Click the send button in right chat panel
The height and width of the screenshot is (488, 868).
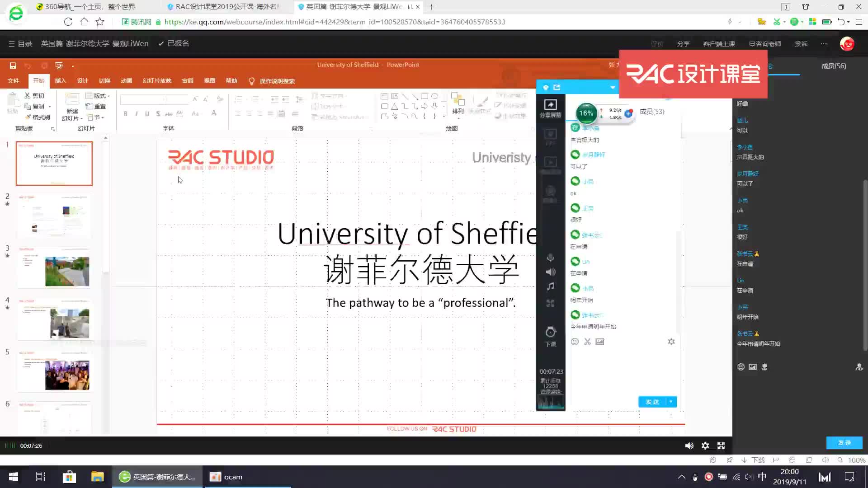[844, 443]
